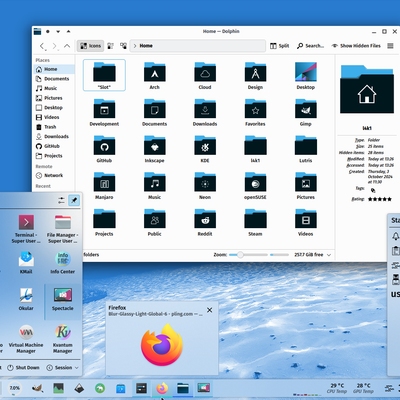Open Info Center from the launcher
Screen dimensions: 400x400
point(63,262)
